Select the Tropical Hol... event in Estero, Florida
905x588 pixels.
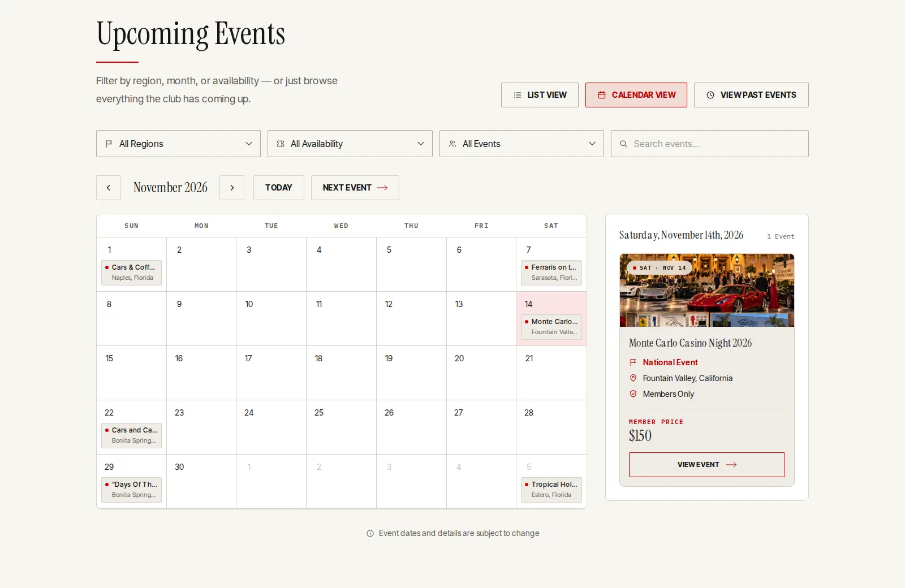[551, 490]
